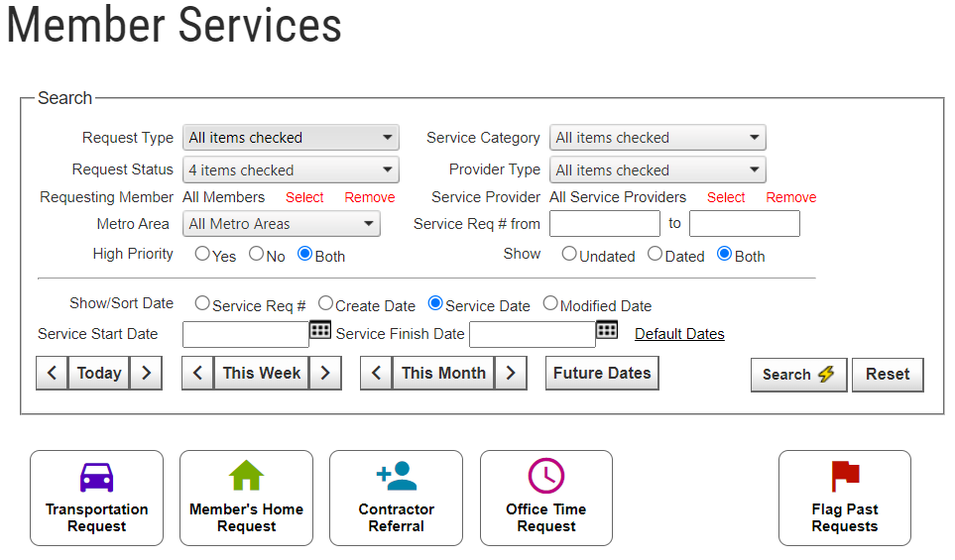Click Select link for Requesting Member

(304, 197)
